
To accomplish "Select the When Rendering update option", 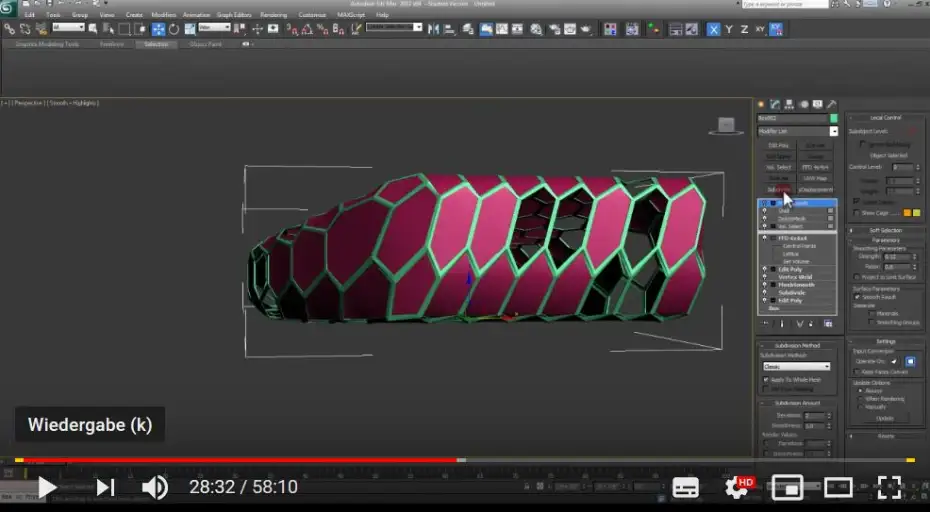I will (861, 399).
